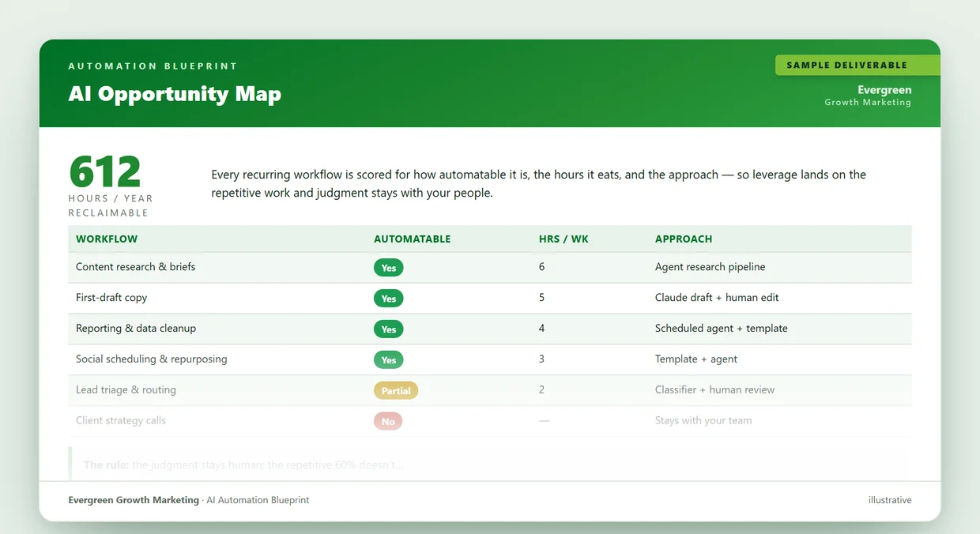This screenshot has height=534, width=980.
Task: Click hours value 6 in Content research row
Action: 541,267
